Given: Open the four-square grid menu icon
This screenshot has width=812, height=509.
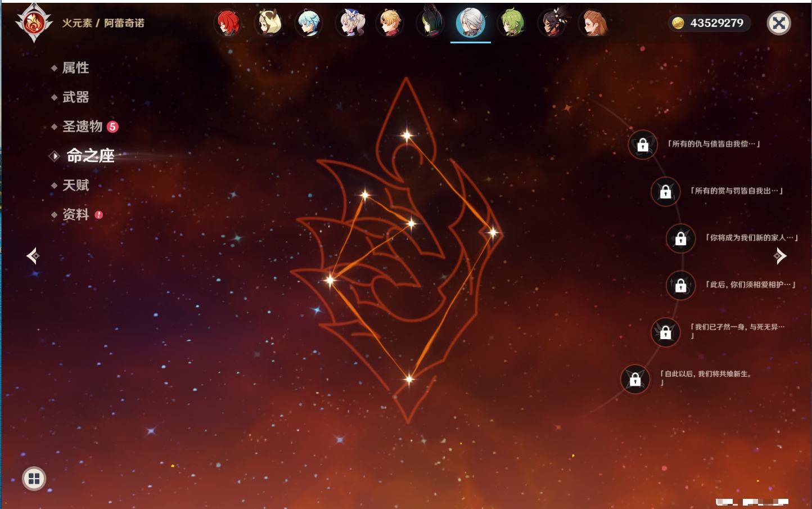Looking at the screenshot, I should (34, 479).
